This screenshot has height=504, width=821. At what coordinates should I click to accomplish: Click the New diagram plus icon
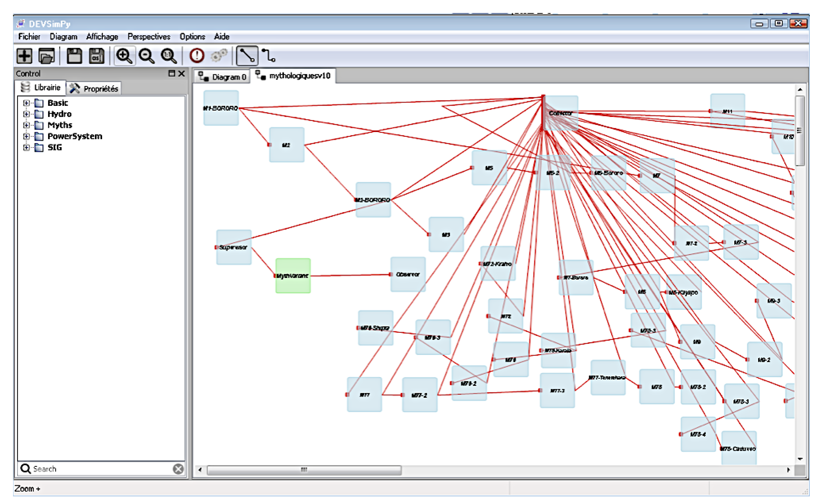coord(24,56)
